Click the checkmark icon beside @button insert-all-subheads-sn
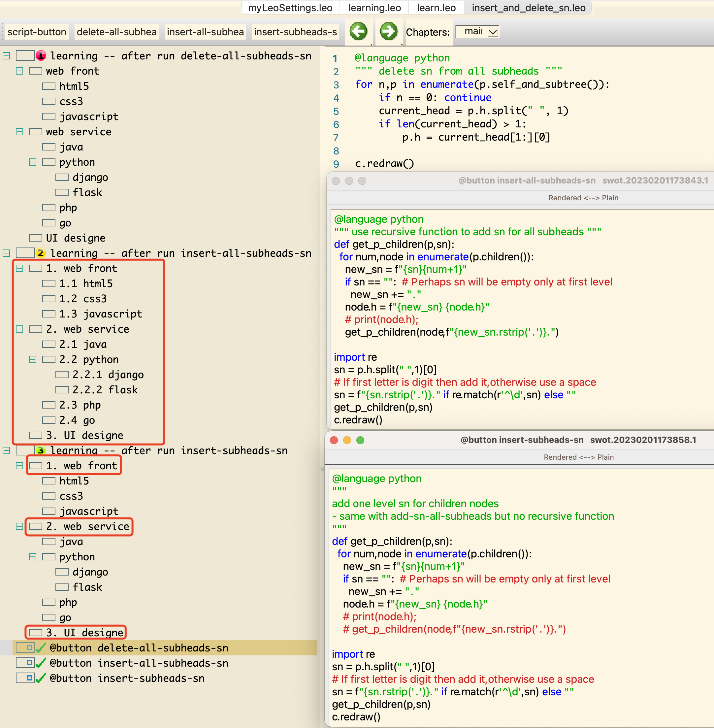The height and width of the screenshot is (728, 714). [40, 662]
